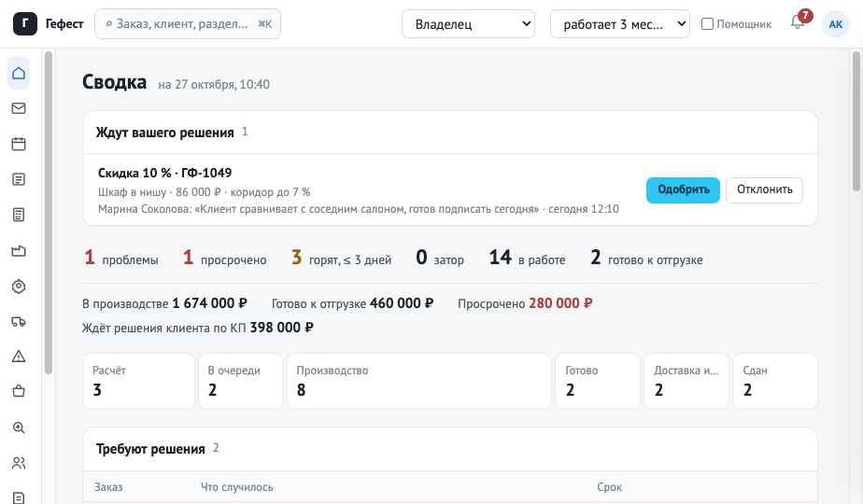The height and width of the screenshot is (504, 863).
Task: Open the 'работает 3 мес...' dropdown
Action: point(620,23)
